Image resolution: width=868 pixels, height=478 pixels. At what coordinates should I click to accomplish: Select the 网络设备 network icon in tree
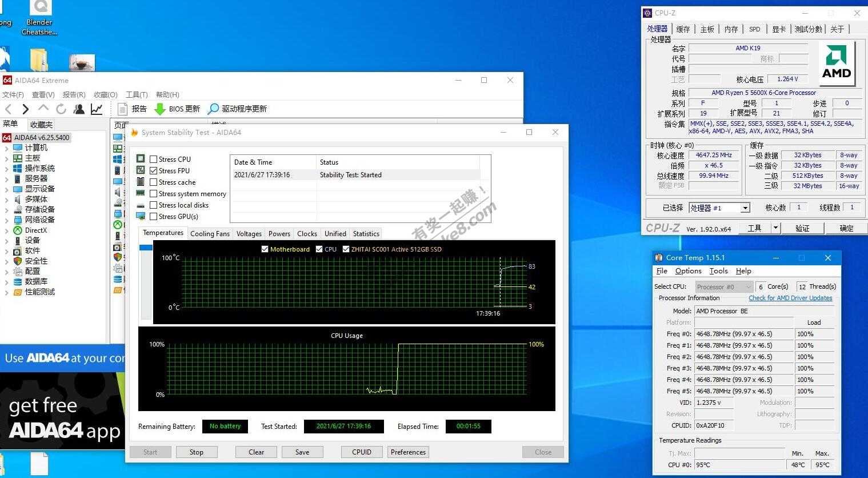point(18,220)
